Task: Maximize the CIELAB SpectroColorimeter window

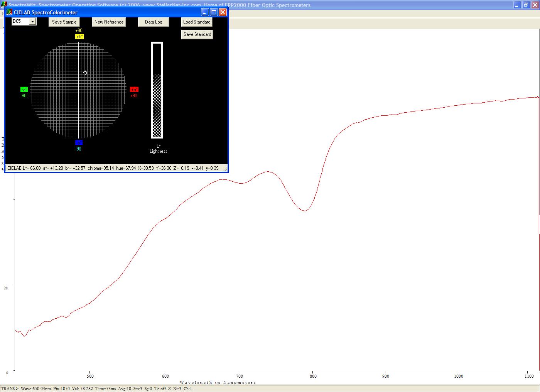Action: 214,12
